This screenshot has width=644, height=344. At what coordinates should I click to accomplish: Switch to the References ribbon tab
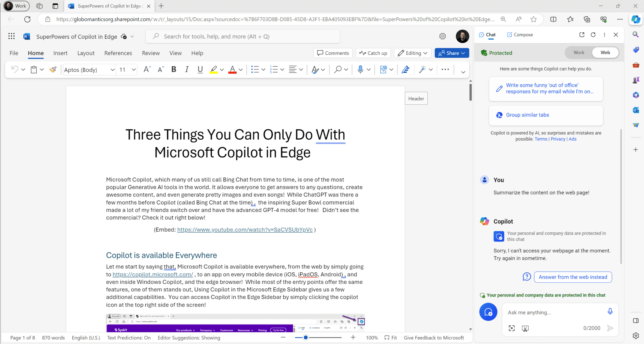[x=118, y=53]
